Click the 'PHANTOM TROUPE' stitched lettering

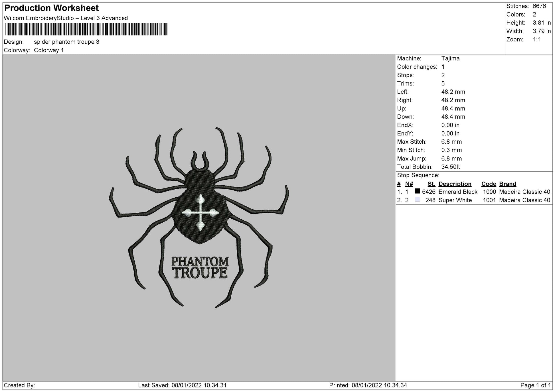(200, 267)
